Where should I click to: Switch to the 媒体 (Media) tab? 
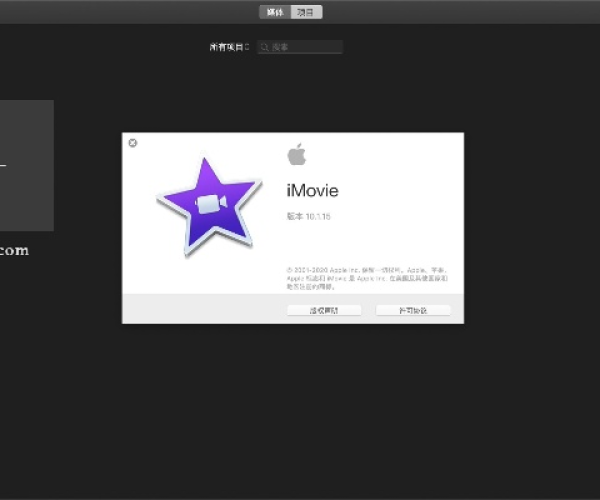pyautogui.click(x=275, y=12)
